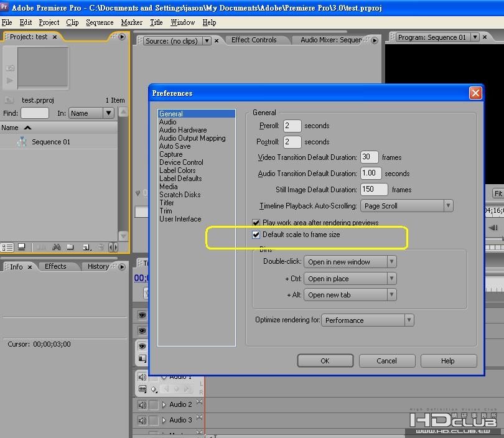Click the poster frame icon beside preview thumbnail
The height and width of the screenshot is (438, 504).
(x=10, y=68)
